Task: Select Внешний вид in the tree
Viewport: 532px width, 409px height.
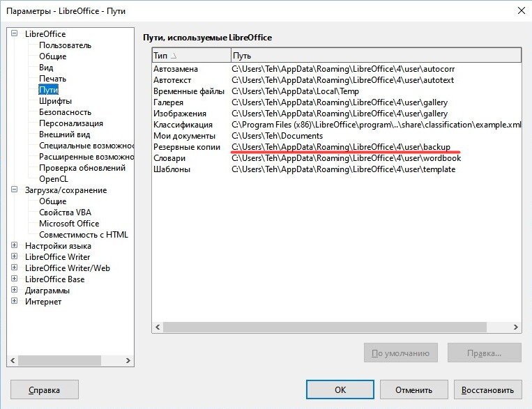Action: 64,134
